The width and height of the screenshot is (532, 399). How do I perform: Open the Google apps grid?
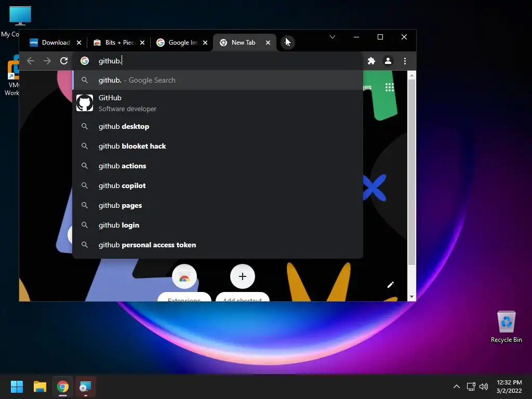point(390,87)
